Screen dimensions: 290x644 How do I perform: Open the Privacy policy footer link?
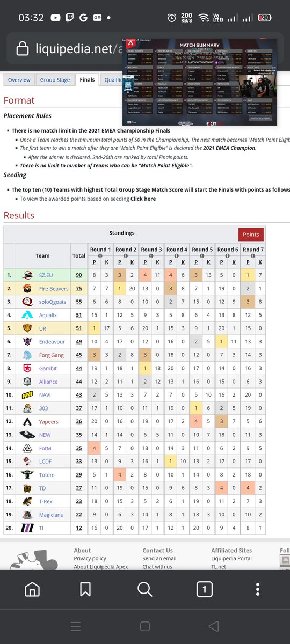pos(90,558)
